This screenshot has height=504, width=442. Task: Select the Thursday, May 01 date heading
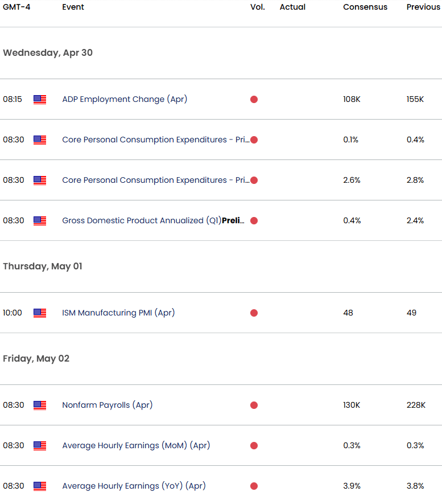point(43,267)
